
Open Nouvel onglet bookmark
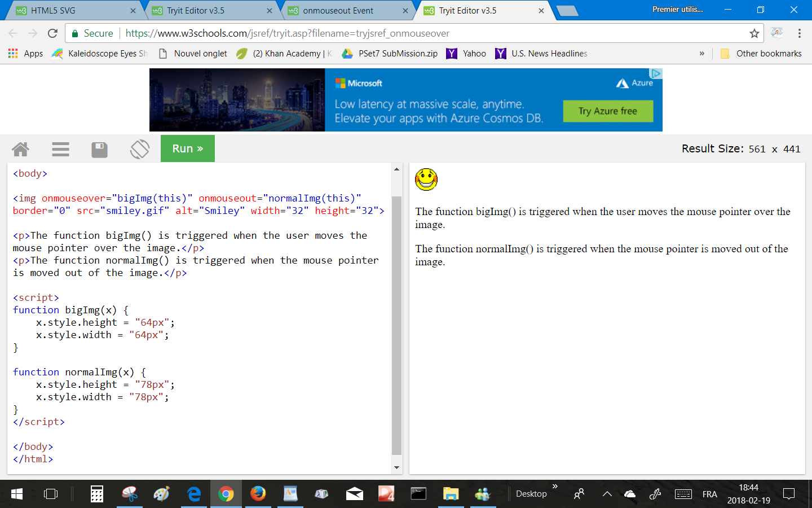(x=193, y=53)
